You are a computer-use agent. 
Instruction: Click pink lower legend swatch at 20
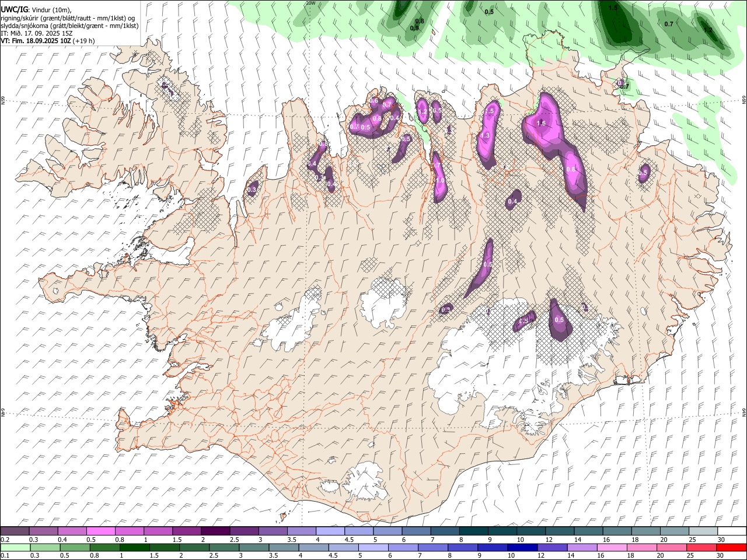(x=671, y=547)
